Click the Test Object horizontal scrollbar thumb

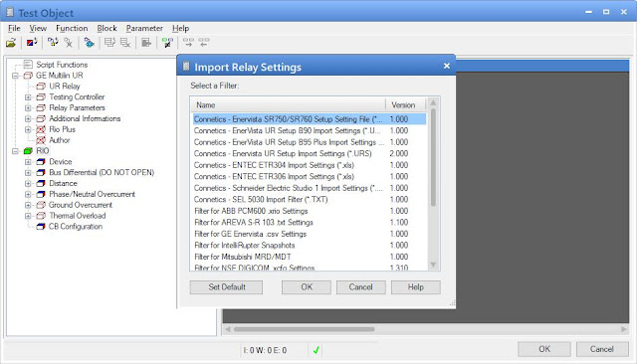pos(304,329)
